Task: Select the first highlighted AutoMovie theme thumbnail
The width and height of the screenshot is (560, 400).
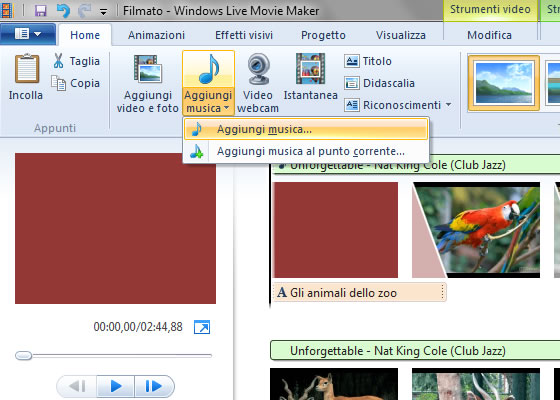Action: coord(504,82)
